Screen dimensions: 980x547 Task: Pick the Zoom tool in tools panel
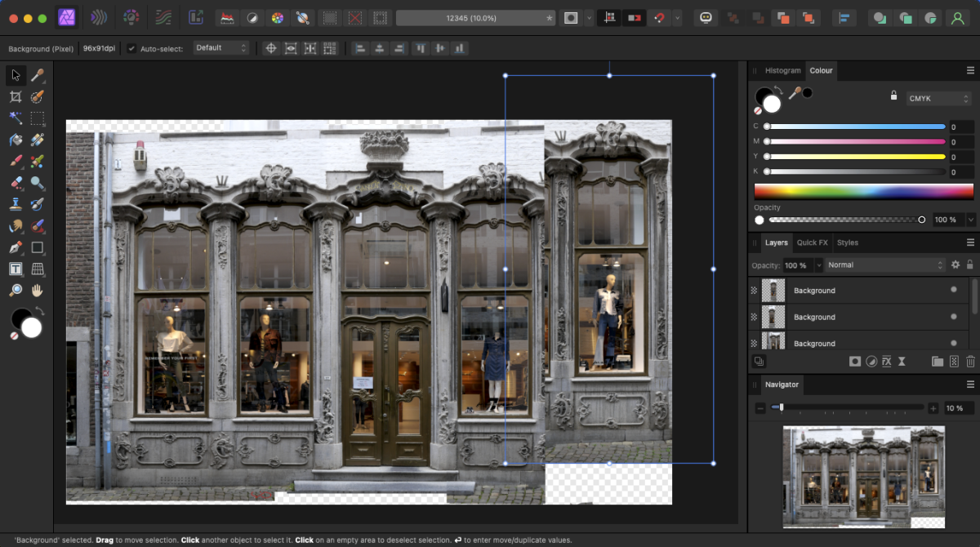coord(16,290)
